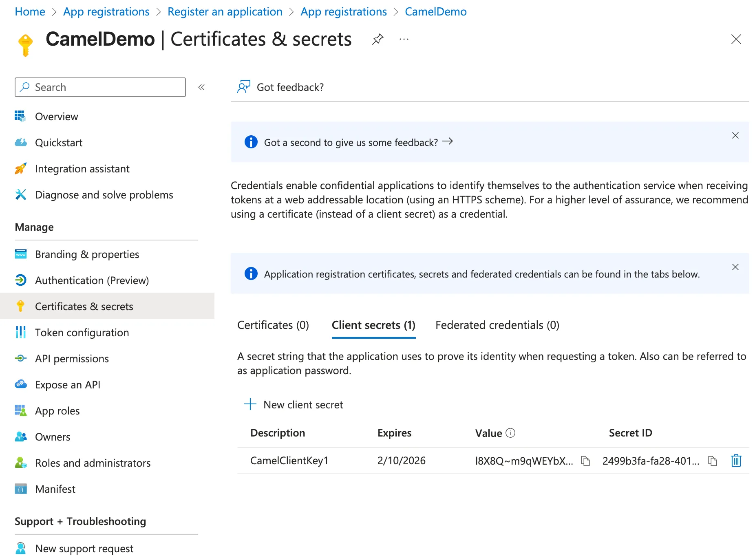Click Register an application breadcrumb
Viewport: 755px width, 560px height.
(225, 11)
